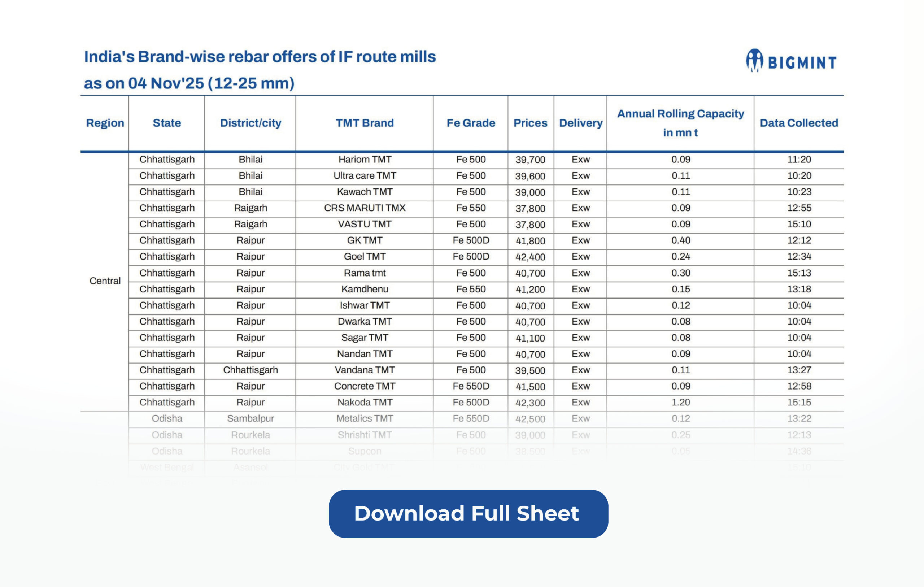Viewport: 924px width, 587px height.
Task: Click the Prices column header
Action: pyautogui.click(x=530, y=123)
